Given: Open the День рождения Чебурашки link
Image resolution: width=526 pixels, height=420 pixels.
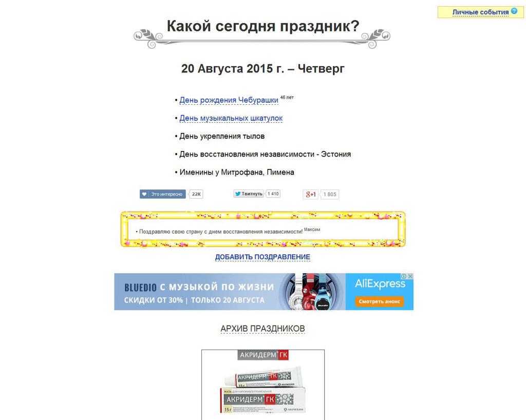Looking at the screenshot, I should (x=229, y=100).
